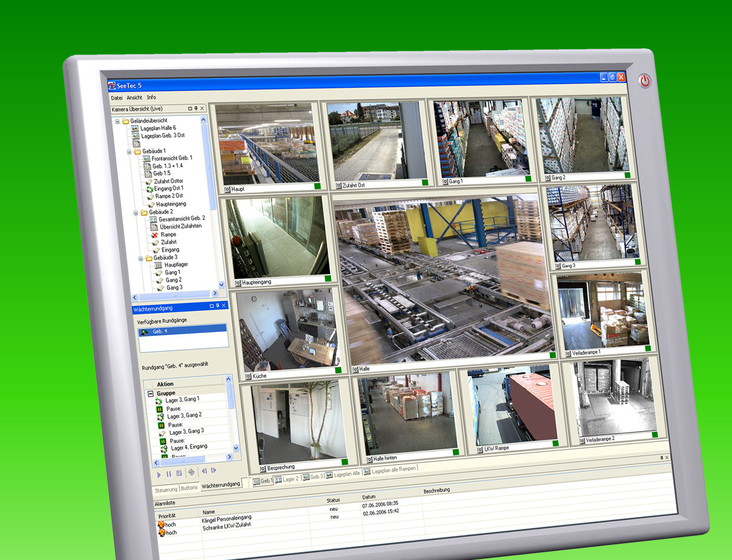Click the loop tour icon
Screen dimensions: 732x560
coord(191,472)
